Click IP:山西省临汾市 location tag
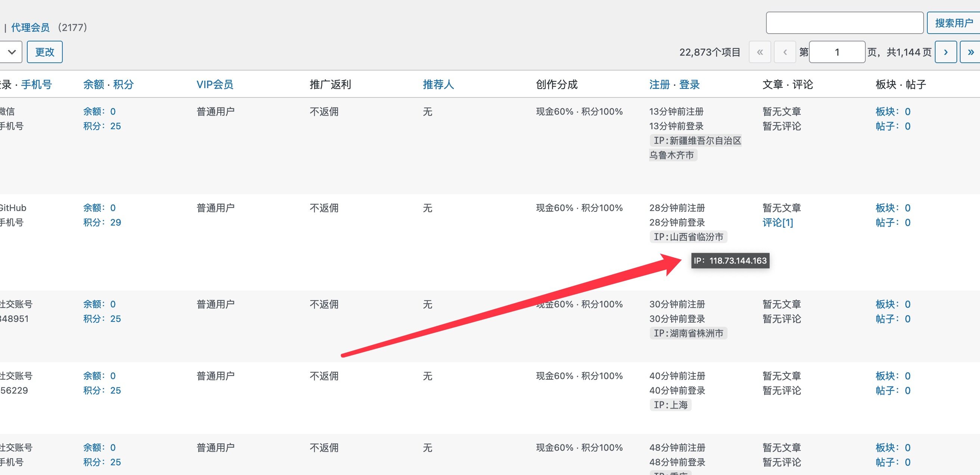Viewport: 980px width, 475px height. (688, 237)
